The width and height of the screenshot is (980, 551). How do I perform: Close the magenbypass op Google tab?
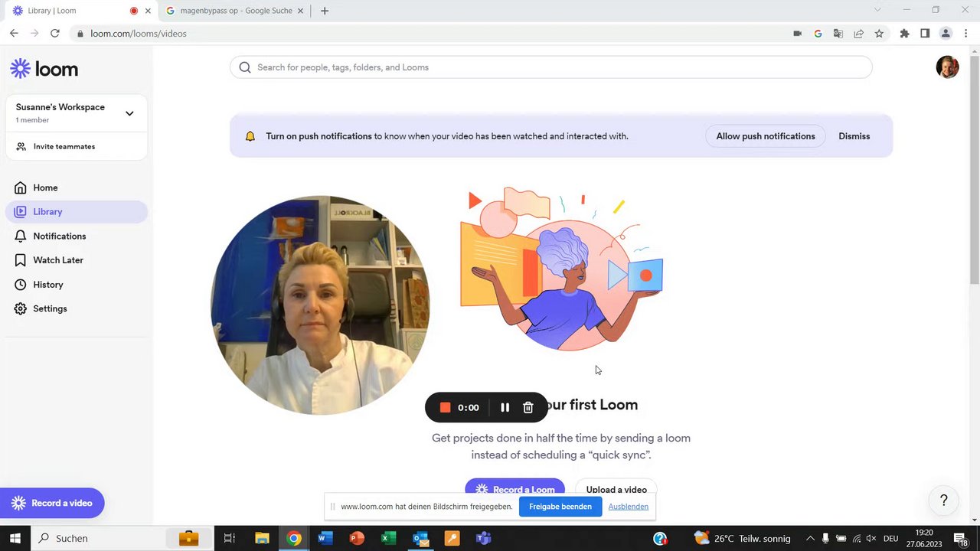(x=300, y=11)
